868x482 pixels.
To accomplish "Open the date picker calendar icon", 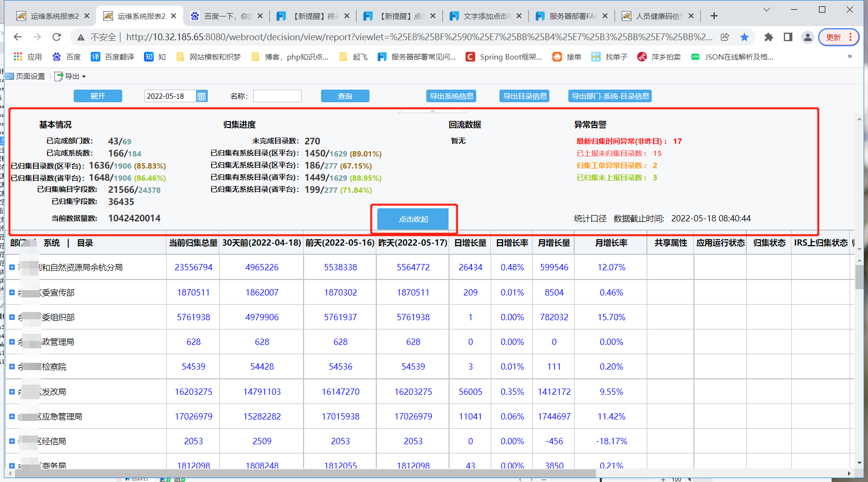I will 202,96.
